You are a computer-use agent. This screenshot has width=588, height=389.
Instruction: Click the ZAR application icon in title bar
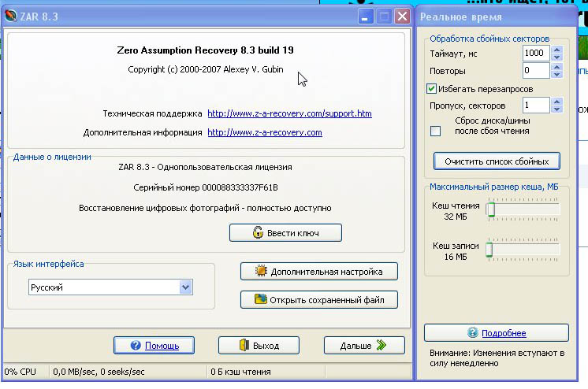[x=11, y=16]
